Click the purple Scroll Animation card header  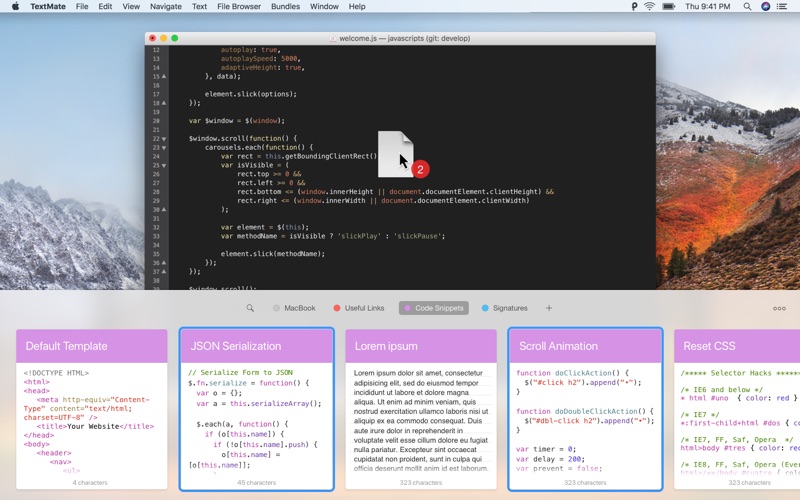tap(585, 346)
